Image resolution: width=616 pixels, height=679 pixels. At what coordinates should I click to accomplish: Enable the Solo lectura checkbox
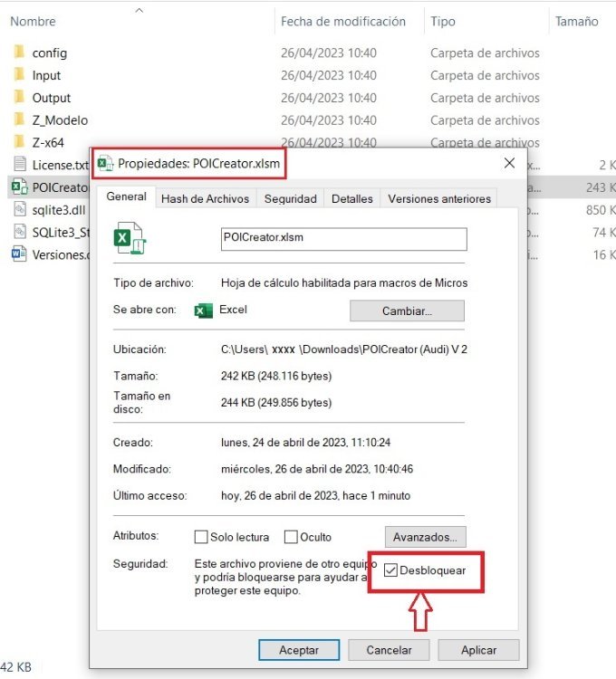[201, 537]
